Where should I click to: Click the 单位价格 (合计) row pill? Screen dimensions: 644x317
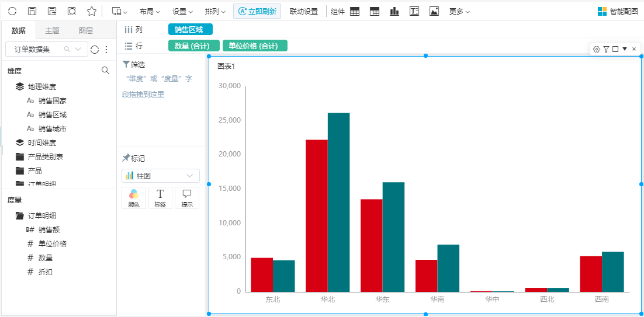pyautogui.click(x=255, y=46)
